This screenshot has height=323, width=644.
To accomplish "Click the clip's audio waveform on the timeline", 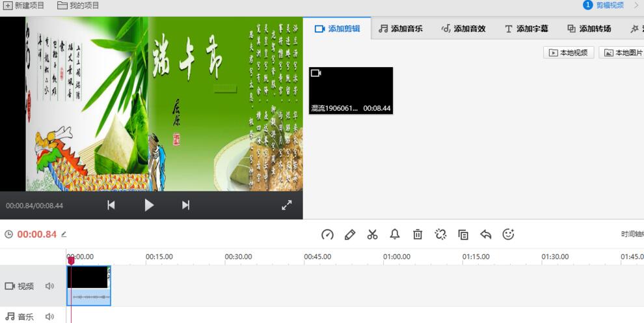I will point(91,297).
